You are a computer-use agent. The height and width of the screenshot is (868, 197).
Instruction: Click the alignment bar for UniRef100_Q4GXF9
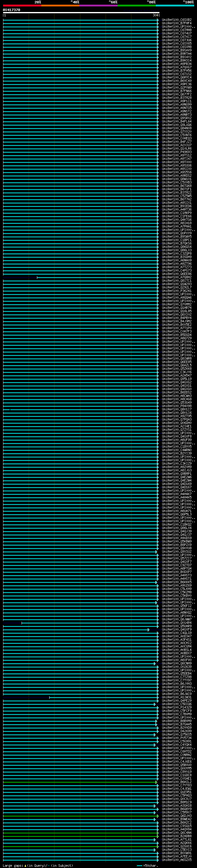(76, 630)
